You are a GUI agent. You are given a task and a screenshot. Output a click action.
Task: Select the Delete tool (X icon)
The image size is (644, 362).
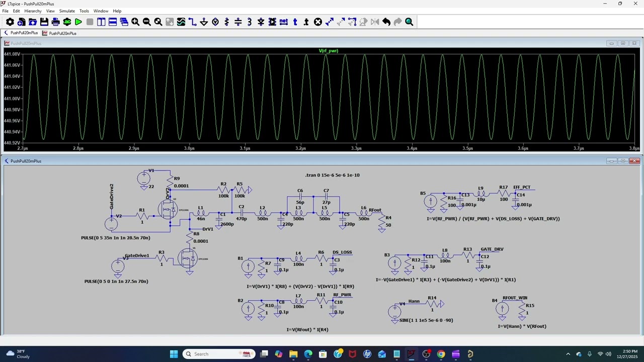[x=318, y=22]
